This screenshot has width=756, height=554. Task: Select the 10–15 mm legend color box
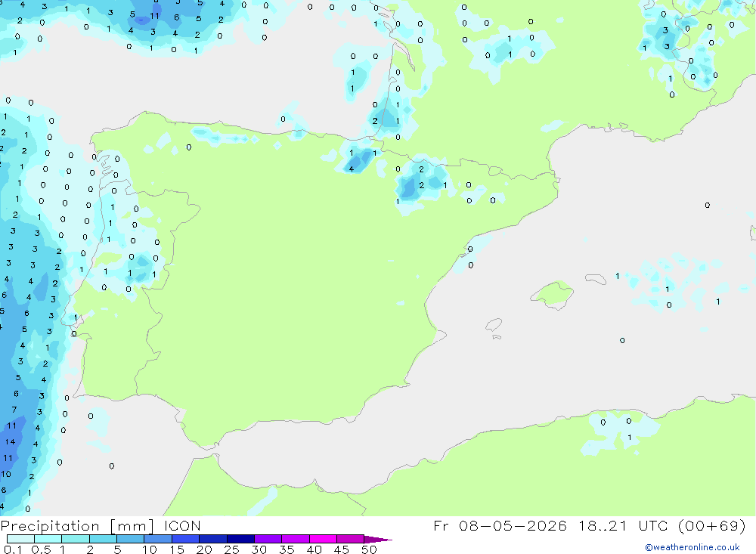point(158,539)
